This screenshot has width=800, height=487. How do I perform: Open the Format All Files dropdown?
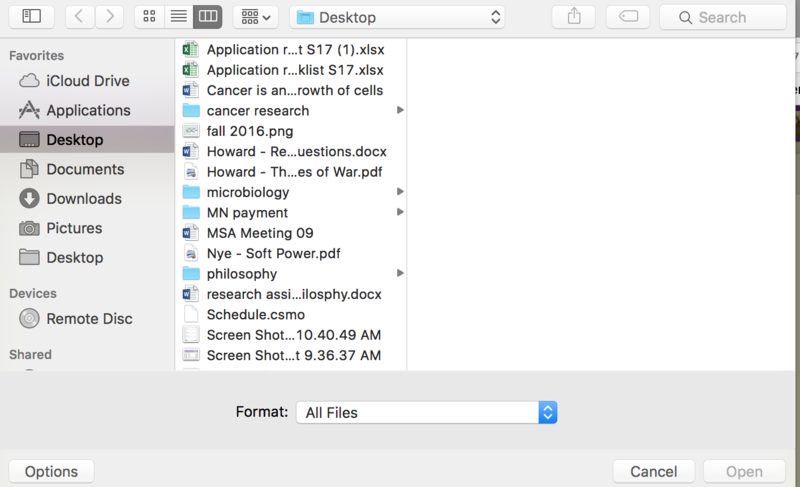pyautogui.click(x=426, y=412)
